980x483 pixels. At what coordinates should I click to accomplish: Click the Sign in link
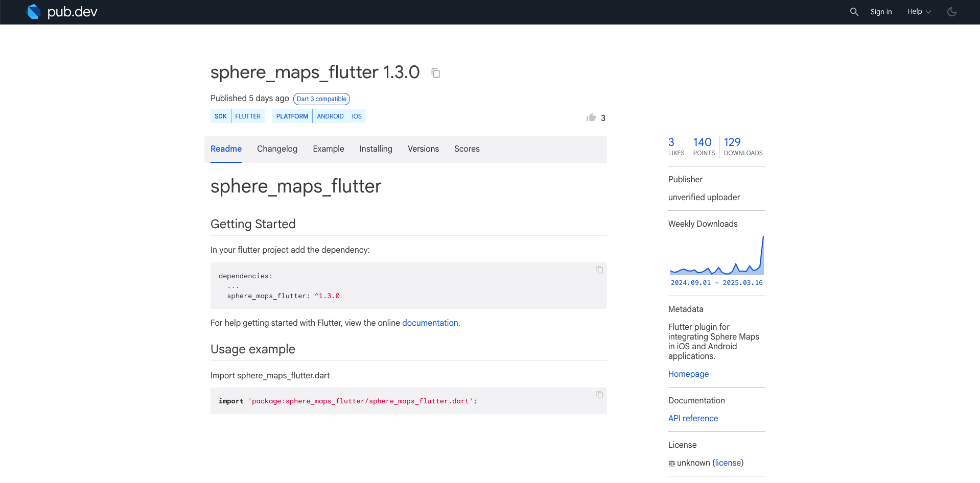[881, 11]
